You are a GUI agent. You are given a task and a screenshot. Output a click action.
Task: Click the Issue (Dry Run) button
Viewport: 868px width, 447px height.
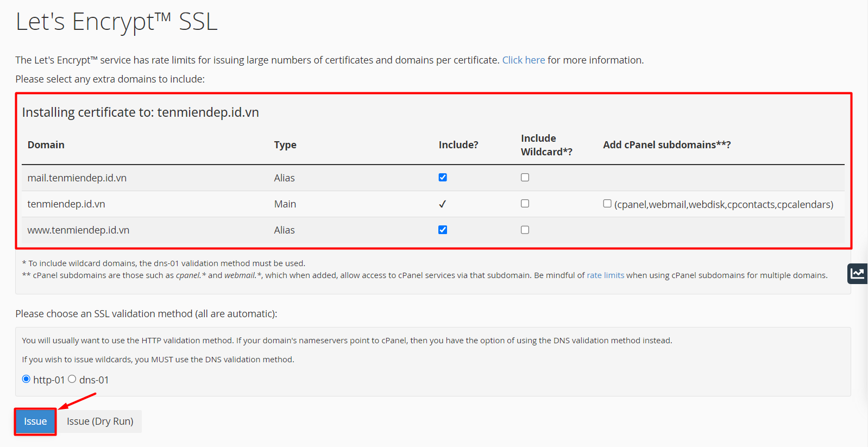click(x=100, y=421)
